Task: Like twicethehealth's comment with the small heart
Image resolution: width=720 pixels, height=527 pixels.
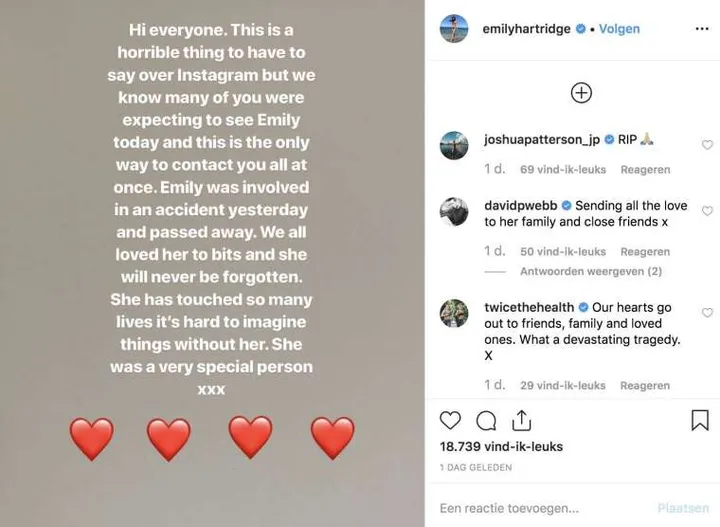Action: [707, 313]
